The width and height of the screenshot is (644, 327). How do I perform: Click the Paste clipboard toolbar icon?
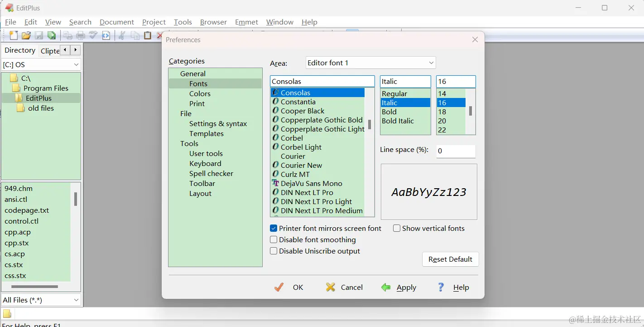click(x=148, y=35)
